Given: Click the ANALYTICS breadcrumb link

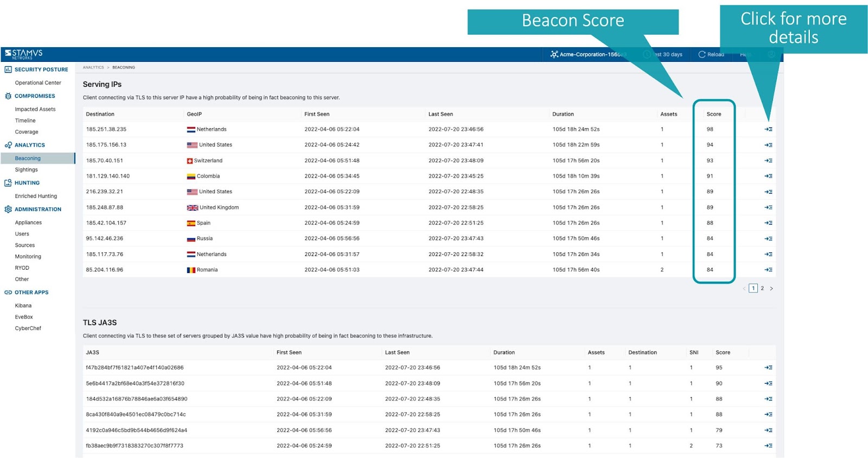Looking at the screenshot, I should [93, 67].
